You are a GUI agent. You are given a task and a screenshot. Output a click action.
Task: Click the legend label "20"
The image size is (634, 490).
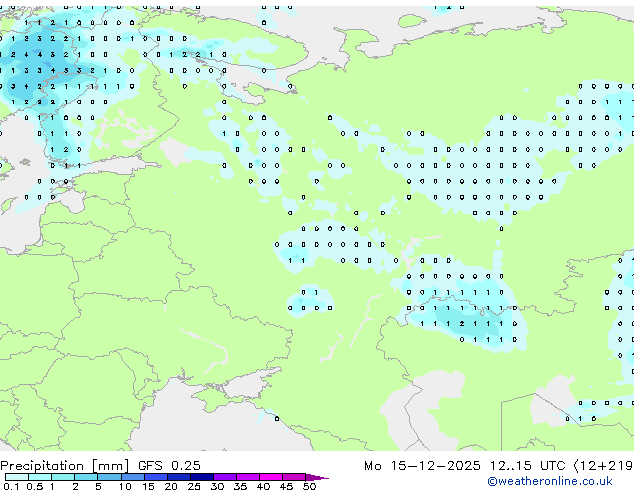pyautogui.click(x=171, y=486)
